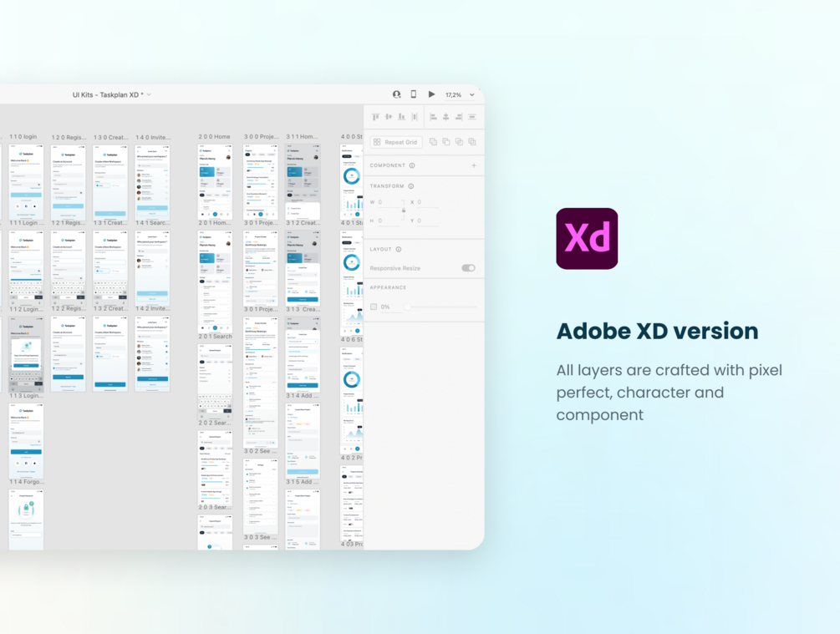Click the opacity checkerboard icon
The width and height of the screenshot is (840, 634).
click(x=374, y=307)
